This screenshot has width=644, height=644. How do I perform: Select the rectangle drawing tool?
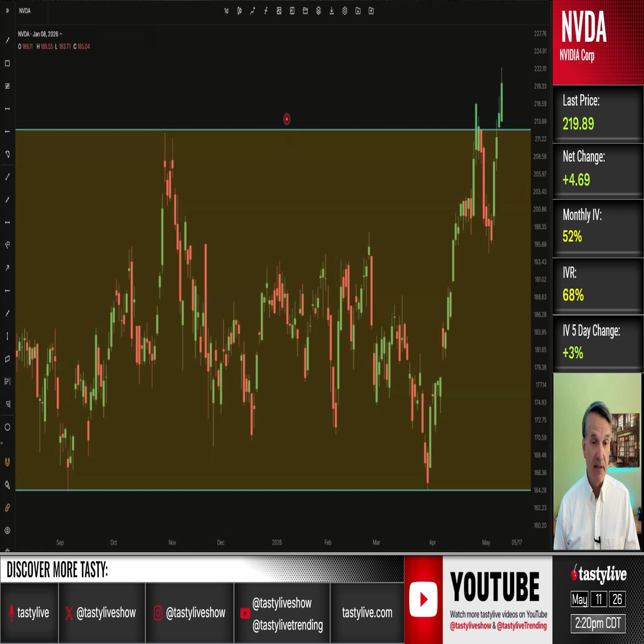[x=7, y=63]
